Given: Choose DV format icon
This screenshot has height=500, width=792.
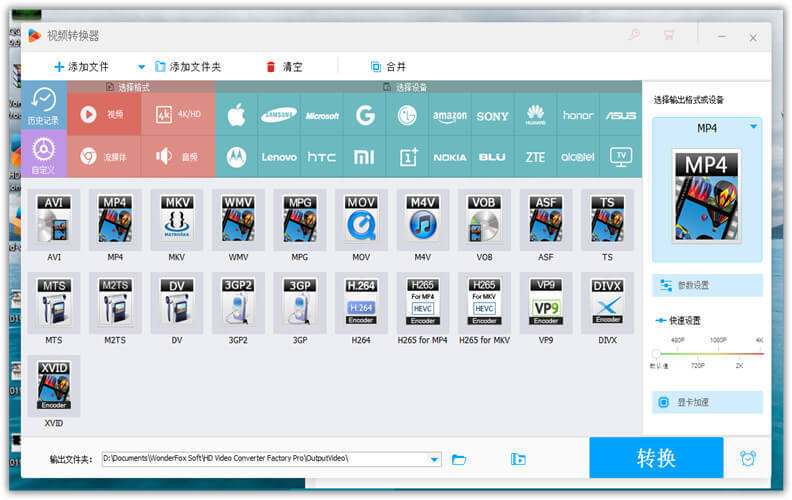Looking at the screenshot, I should [x=177, y=303].
